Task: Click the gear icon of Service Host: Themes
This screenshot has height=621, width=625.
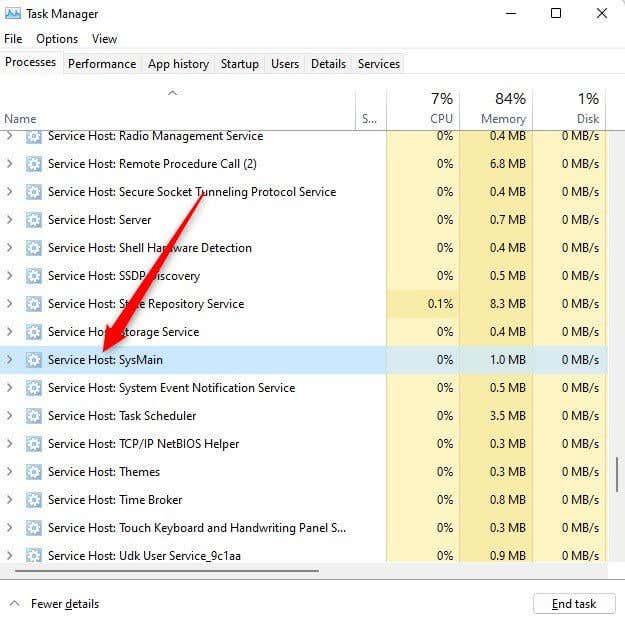Action: 33,472
